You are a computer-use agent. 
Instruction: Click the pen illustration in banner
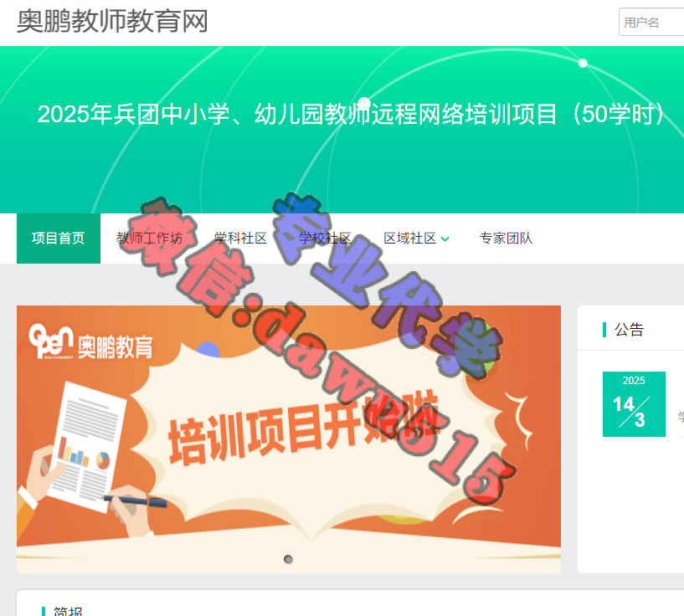[136, 501]
